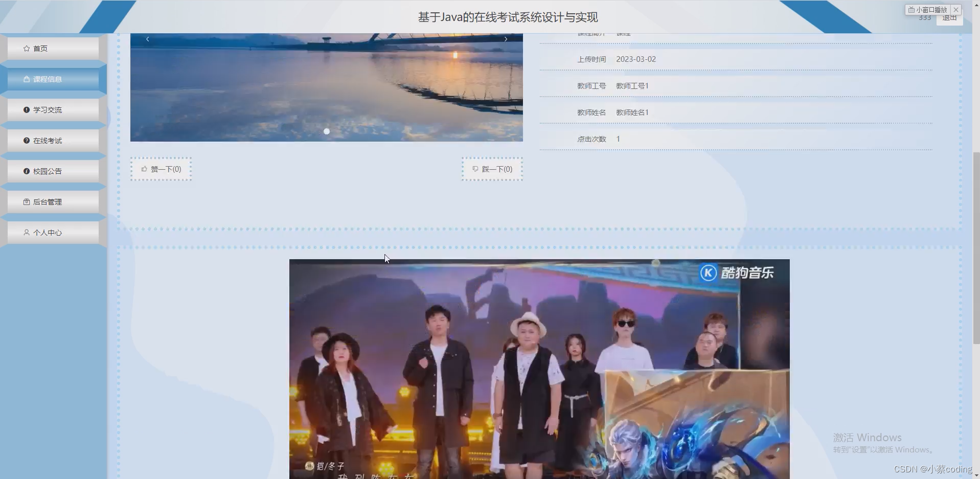Screen dimensions: 980x479
Task: Click the info icon beside 校园公告
Action: pos(27,171)
